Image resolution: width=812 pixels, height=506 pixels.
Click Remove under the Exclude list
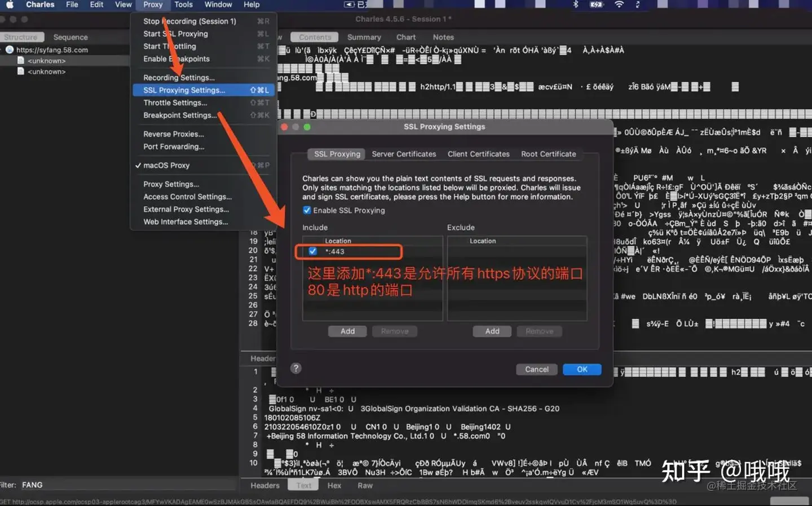540,331
